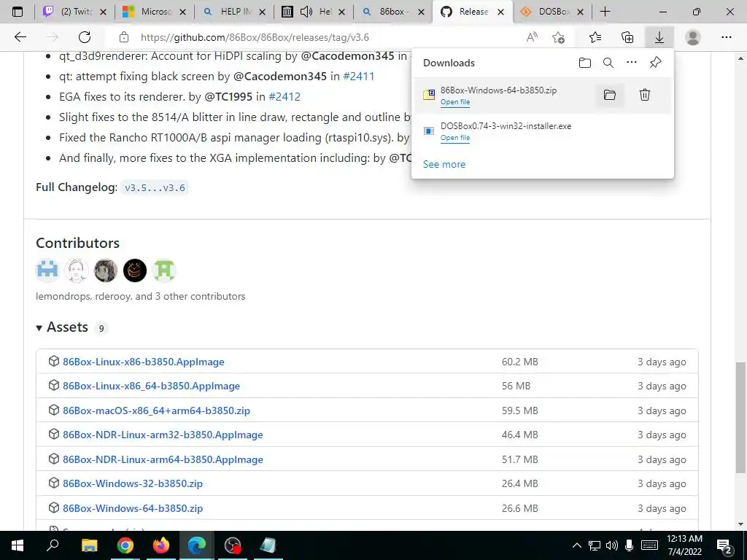Launch Firefox from the taskbar

[x=161, y=545]
